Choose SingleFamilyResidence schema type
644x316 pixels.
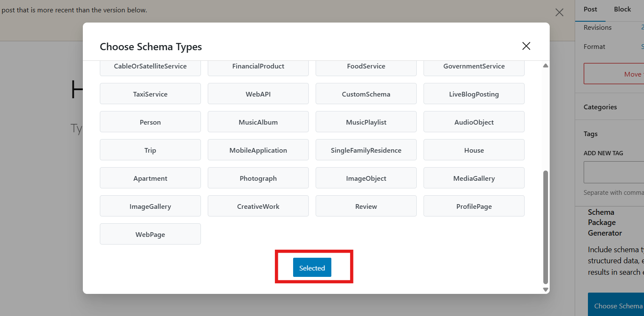tap(366, 150)
